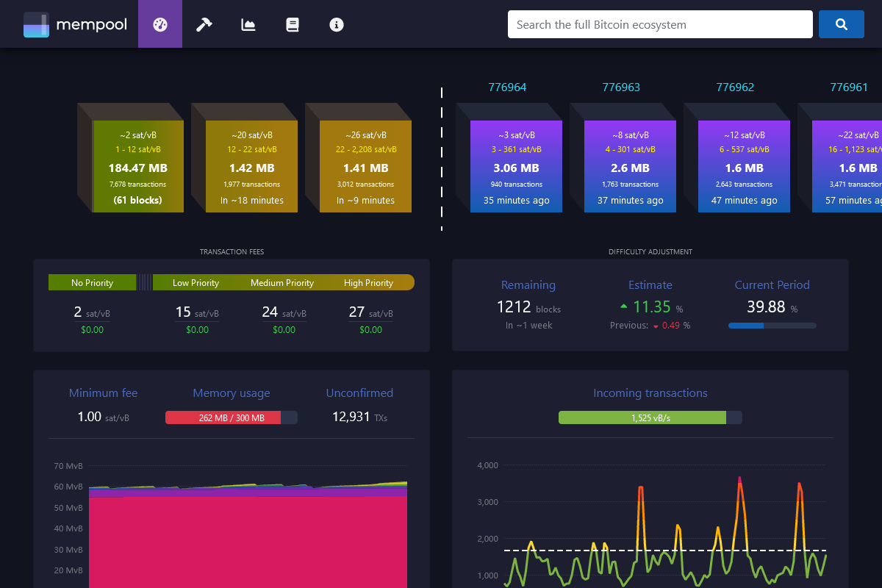882x588 pixels.
Task: Click the mempool cube logo
Action: [x=36, y=24]
